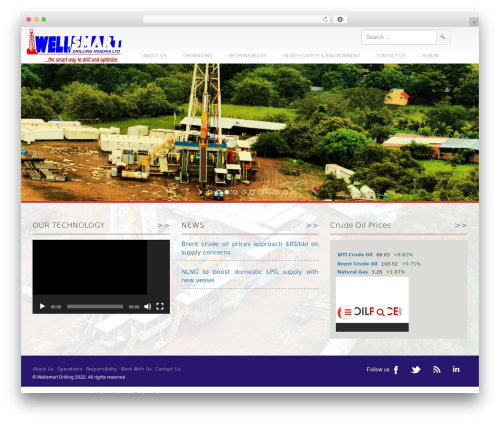500x423 pixels.
Task: Expand Crude Oil Prices section arrows
Action: [461, 226]
